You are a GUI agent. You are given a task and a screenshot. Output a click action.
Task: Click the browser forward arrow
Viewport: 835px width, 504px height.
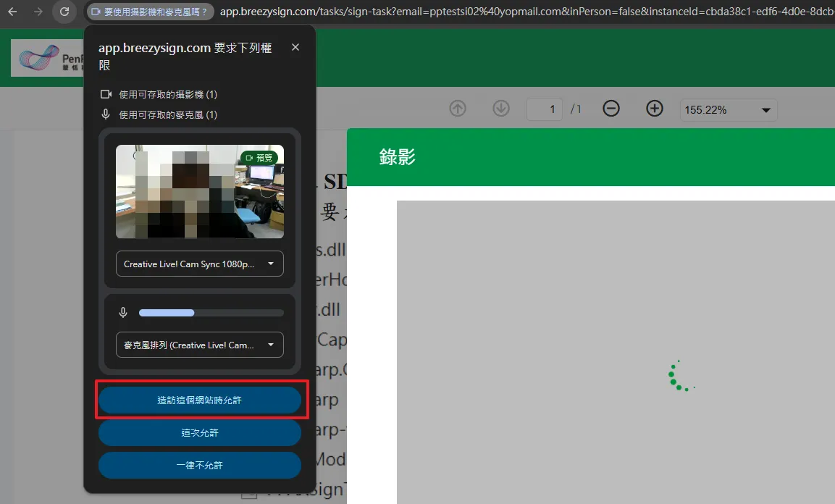coord(38,12)
